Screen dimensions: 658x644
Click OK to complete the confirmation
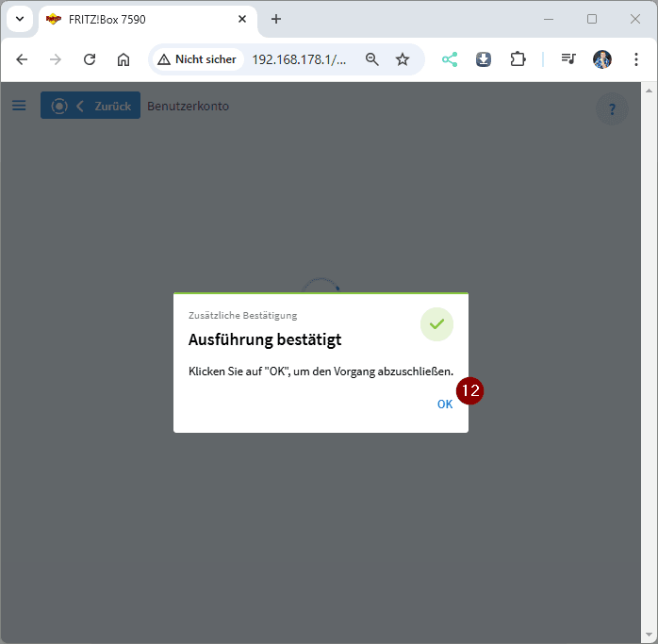(x=444, y=404)
